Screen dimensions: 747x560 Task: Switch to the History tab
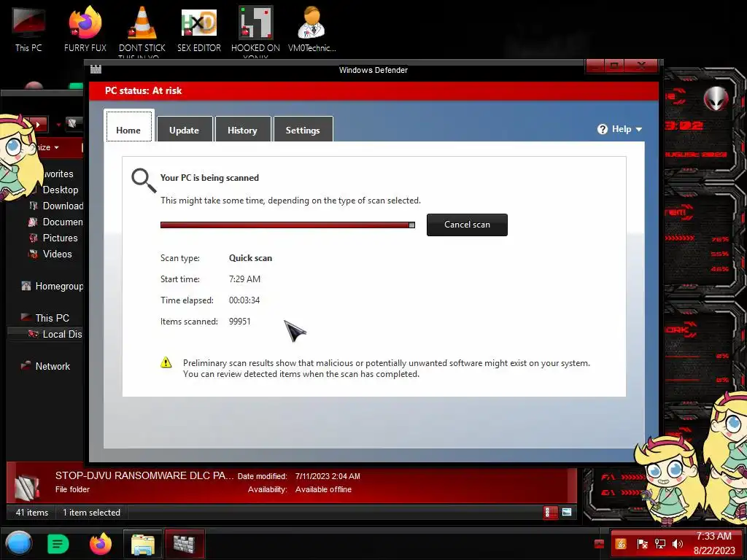(x=242, y=129)
